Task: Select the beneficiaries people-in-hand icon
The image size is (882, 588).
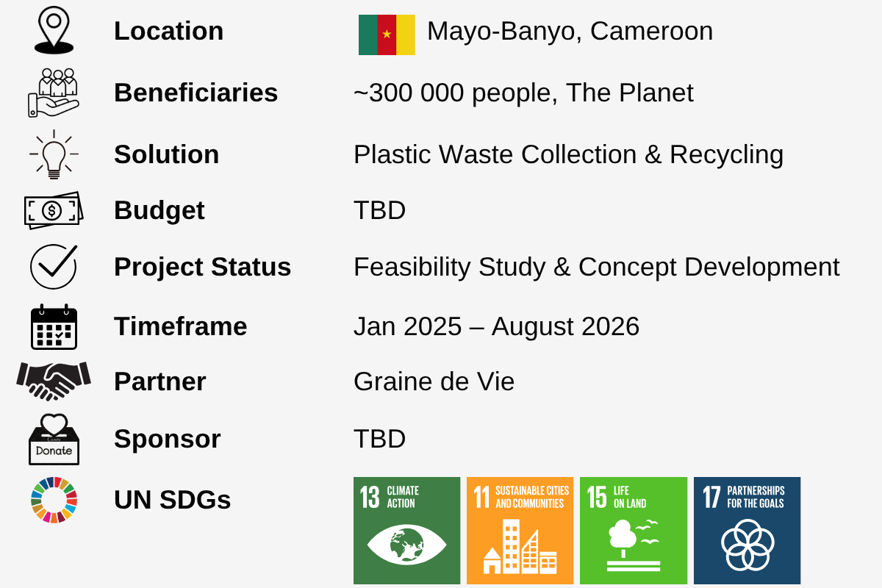Action: 54,93
